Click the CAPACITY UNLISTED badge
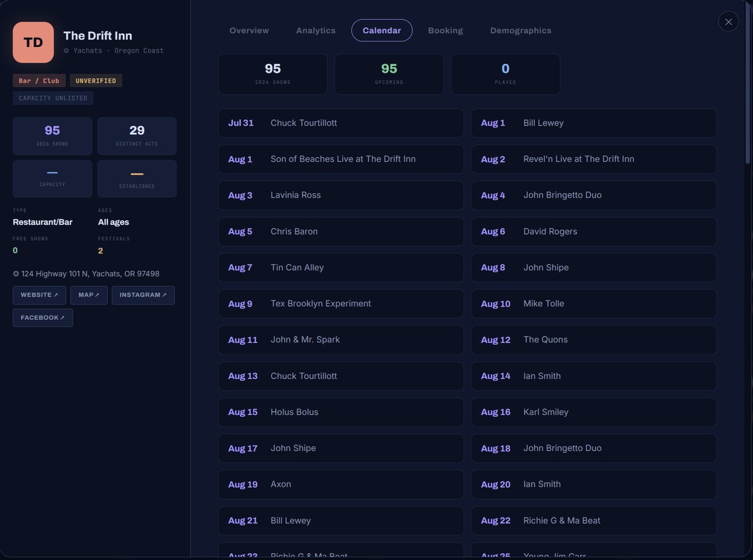This screenshot has width=753, height=560. (x=53, y=98)
